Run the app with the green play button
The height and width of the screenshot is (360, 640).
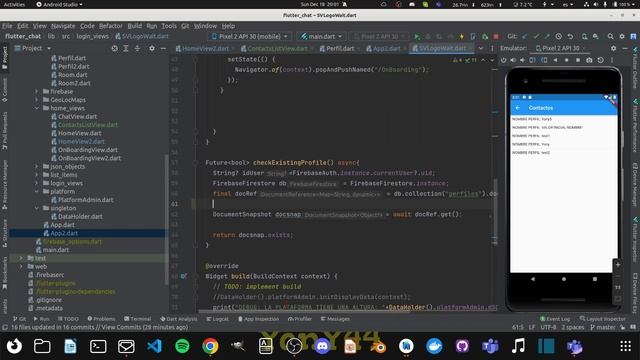click(x=417, y=36)
